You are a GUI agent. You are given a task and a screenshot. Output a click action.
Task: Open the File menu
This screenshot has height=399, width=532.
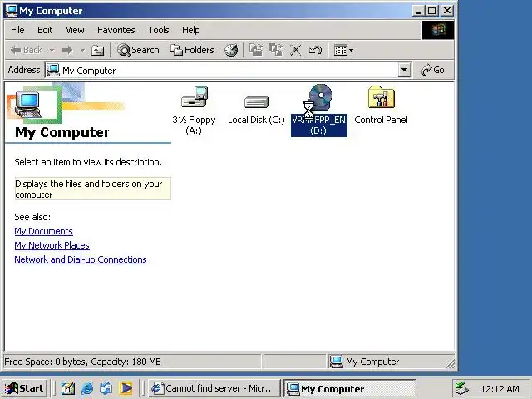[17, 30]
